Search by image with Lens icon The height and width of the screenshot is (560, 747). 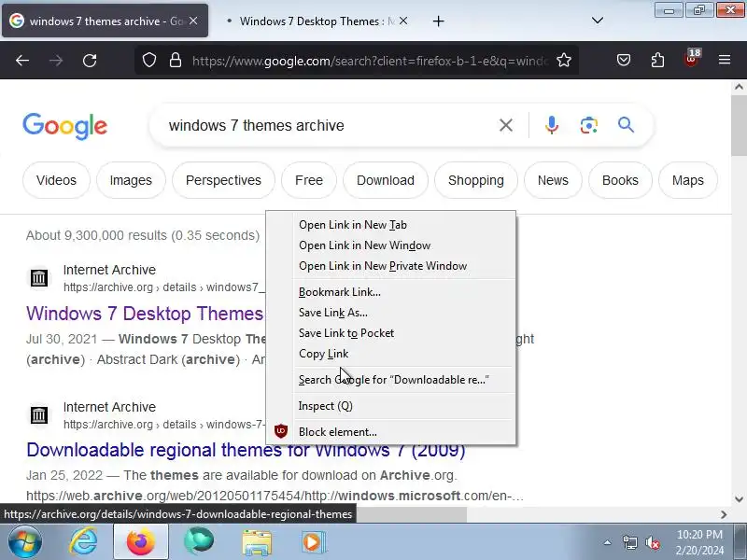pos(589,125)
